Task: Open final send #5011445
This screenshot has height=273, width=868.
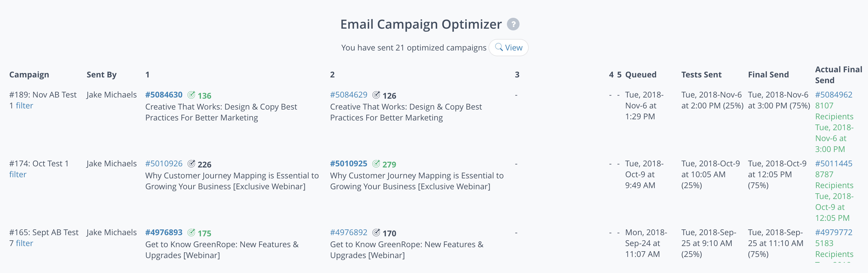Action: [x=834, y=163]
